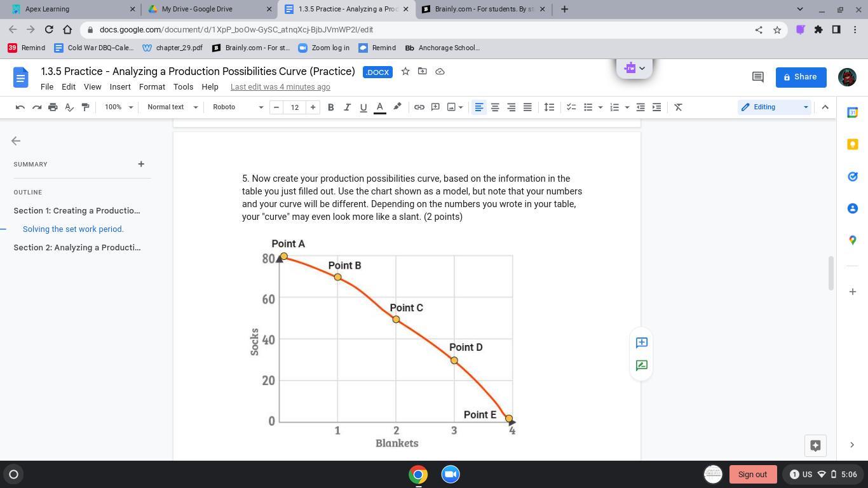
Task: Open the zoom 100% dropdown
Action: [x=119, y=107]
